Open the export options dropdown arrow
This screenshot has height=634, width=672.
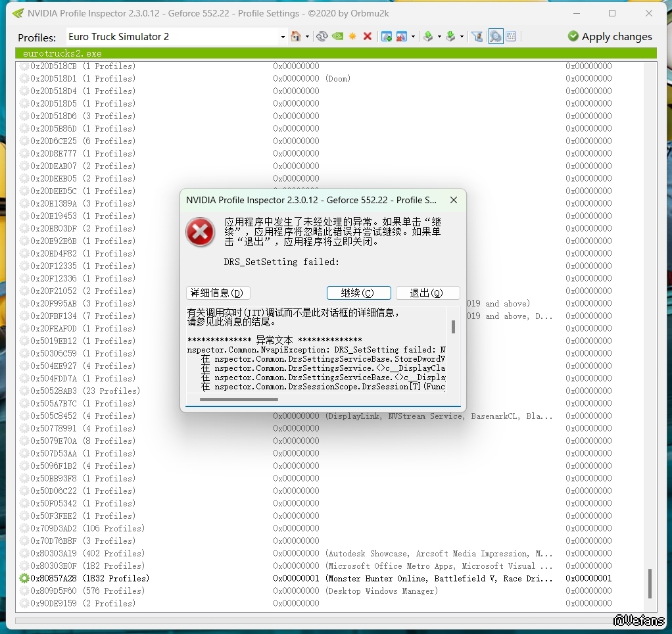[439, 37]
